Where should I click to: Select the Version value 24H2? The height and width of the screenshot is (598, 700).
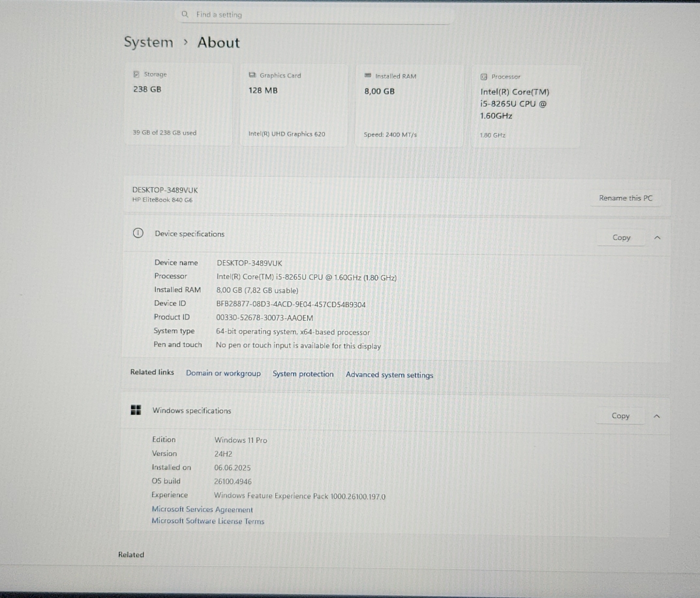coord(223,454)
